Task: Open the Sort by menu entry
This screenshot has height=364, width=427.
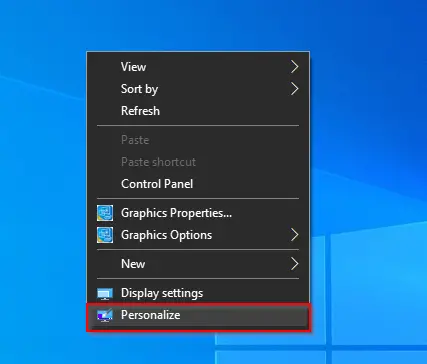Action: (x=139, y=89)
